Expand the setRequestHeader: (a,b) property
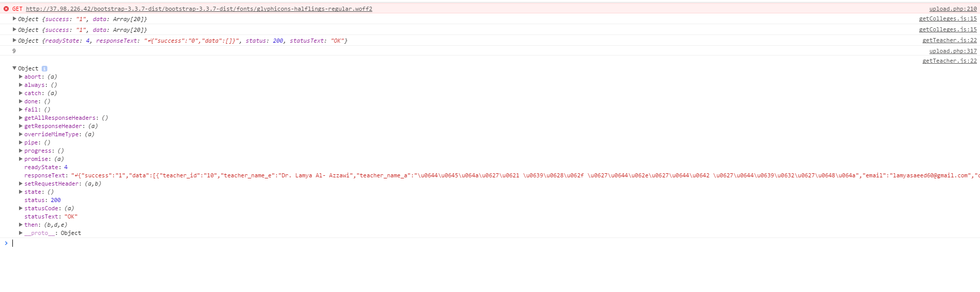The height and width of the screenshot is (292, 980). click(21, 184)
